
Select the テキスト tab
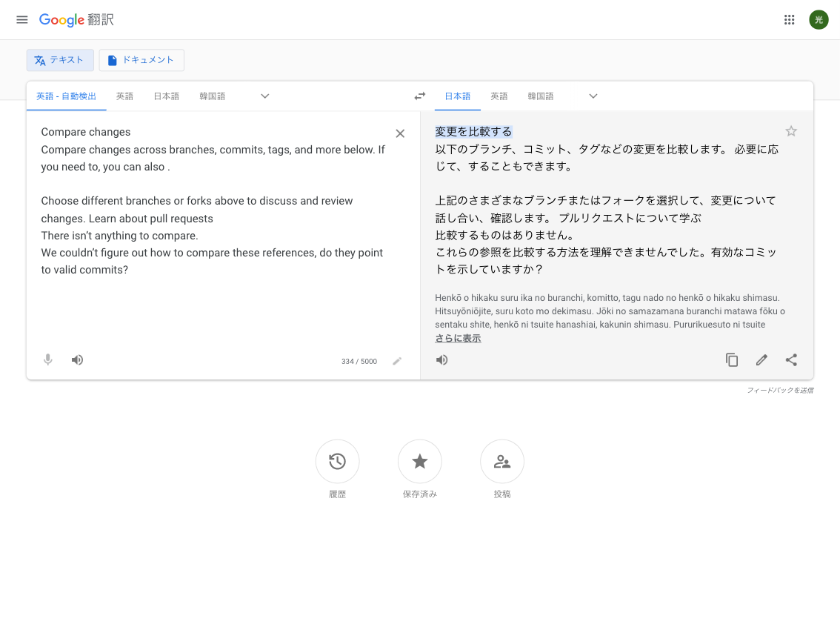point(60,60)
